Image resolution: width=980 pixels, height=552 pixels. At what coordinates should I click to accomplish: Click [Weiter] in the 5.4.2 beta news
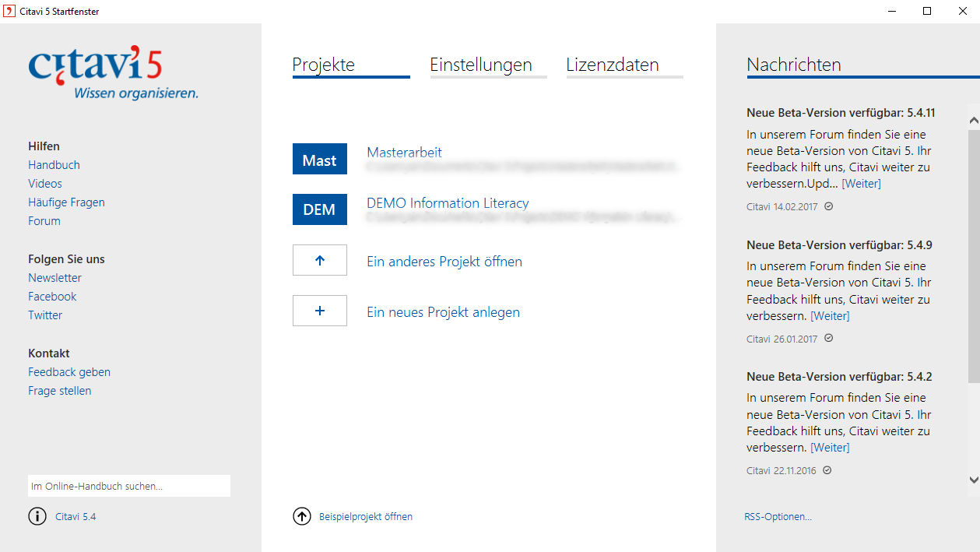coord(830,448)
